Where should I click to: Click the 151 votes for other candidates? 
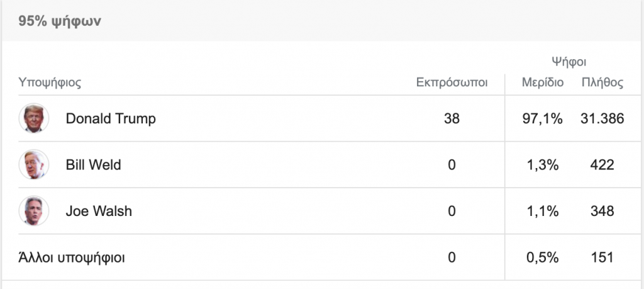pos(602,257)
